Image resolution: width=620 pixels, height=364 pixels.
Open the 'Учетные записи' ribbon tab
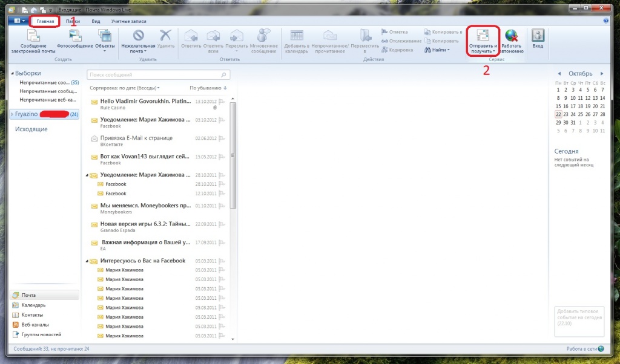tap(128, 21)
